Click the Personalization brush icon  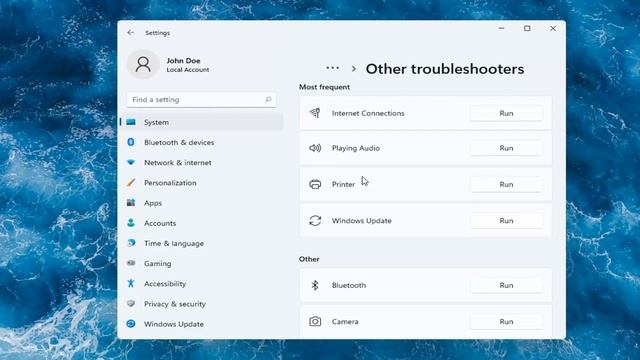pyautogui.click(x=131, y=182)
